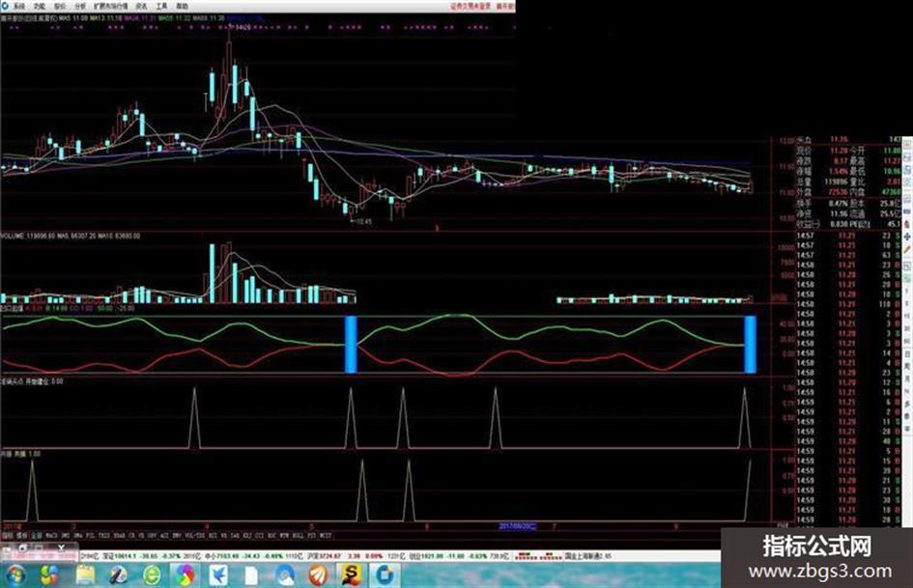
Task: Switch indicator to TRIX
Action: coord(103,535)
